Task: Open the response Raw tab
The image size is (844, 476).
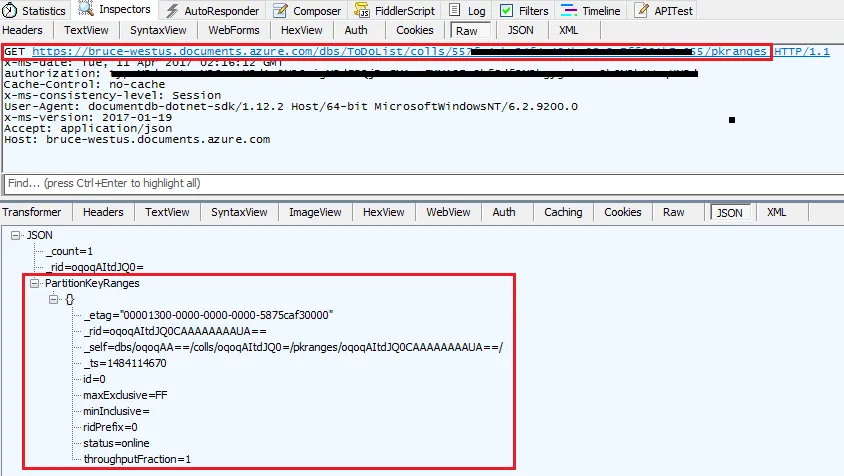Action: (x=673, y=212)
